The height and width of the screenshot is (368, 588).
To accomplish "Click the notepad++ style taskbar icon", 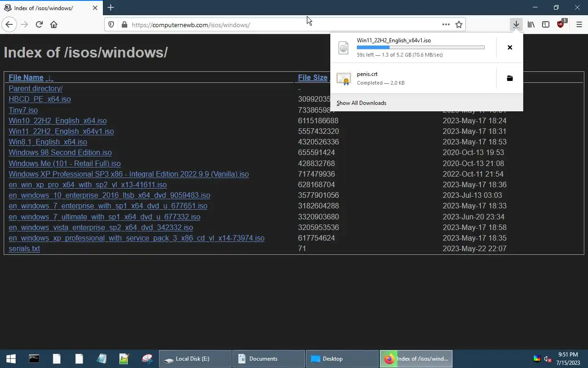I will (x=124, y=359).
